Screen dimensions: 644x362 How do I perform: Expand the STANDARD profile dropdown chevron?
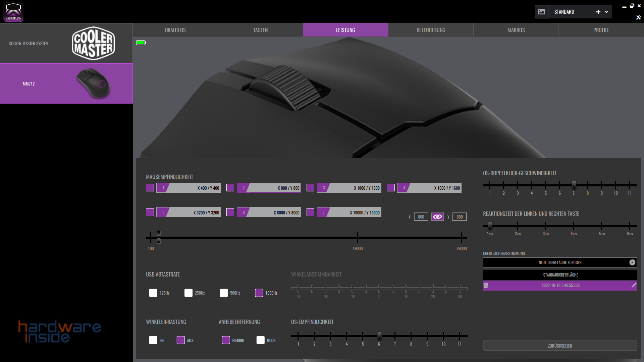point(606,12)
